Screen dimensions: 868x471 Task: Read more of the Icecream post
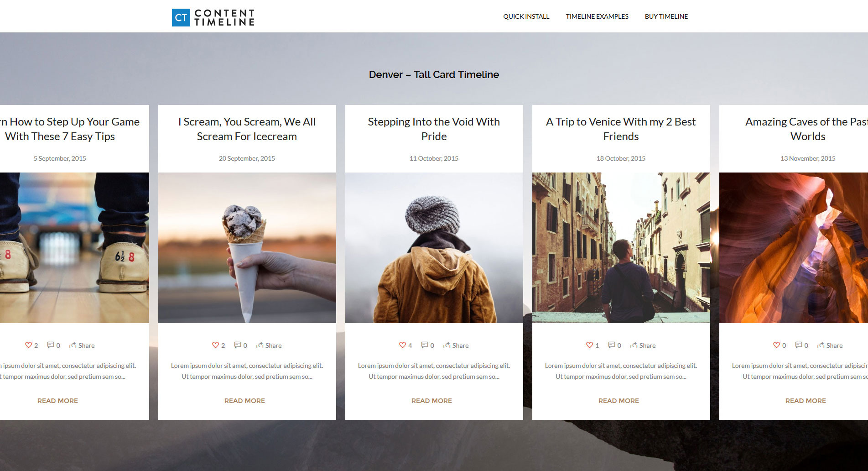pos(244,401)
